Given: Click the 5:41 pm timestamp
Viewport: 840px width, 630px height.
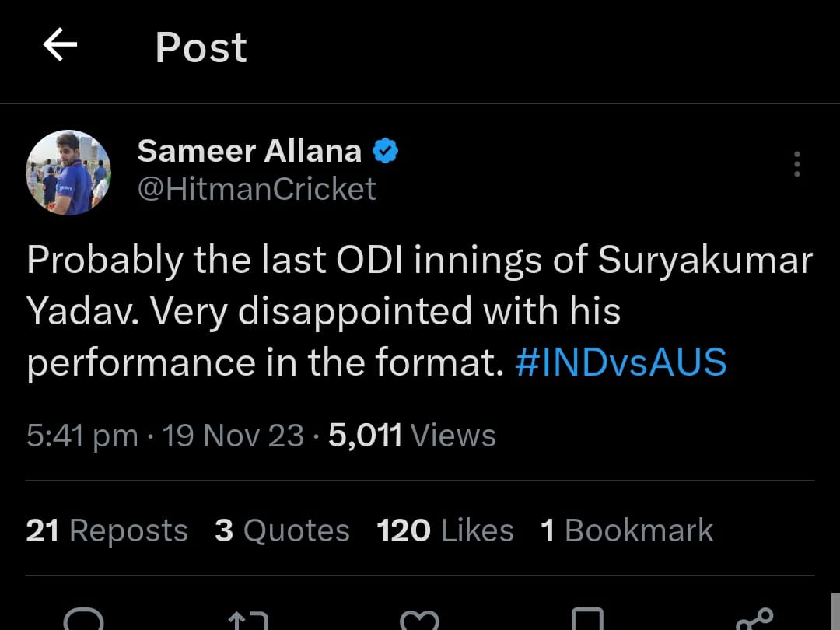Looking at the screenshot, I should click(x=82, y=436).
